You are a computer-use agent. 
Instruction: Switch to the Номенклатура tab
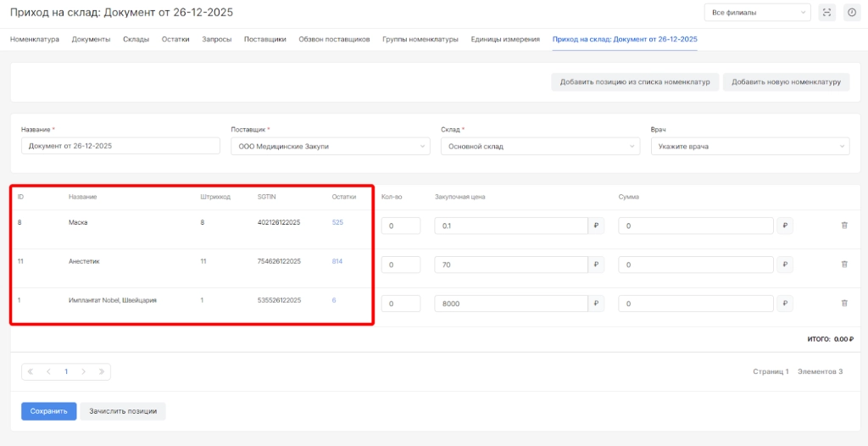coord(34,40)
